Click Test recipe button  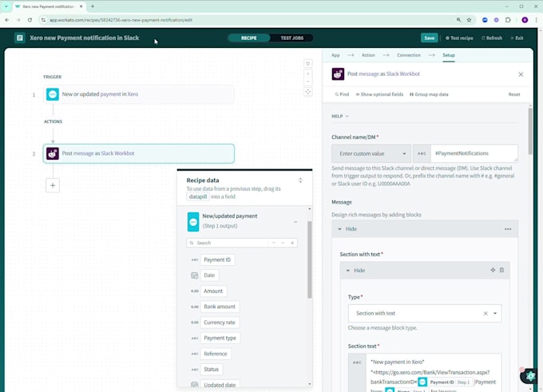(459, 38)
